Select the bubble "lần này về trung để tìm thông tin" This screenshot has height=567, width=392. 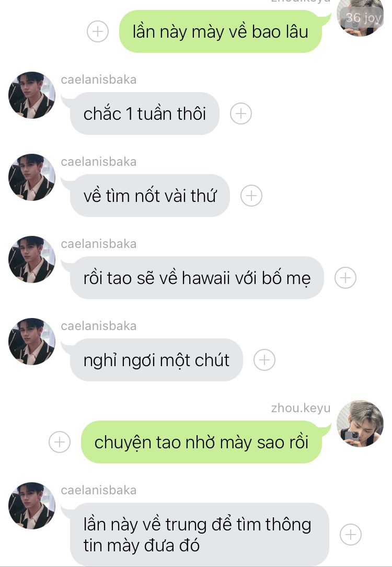point(200,535)
